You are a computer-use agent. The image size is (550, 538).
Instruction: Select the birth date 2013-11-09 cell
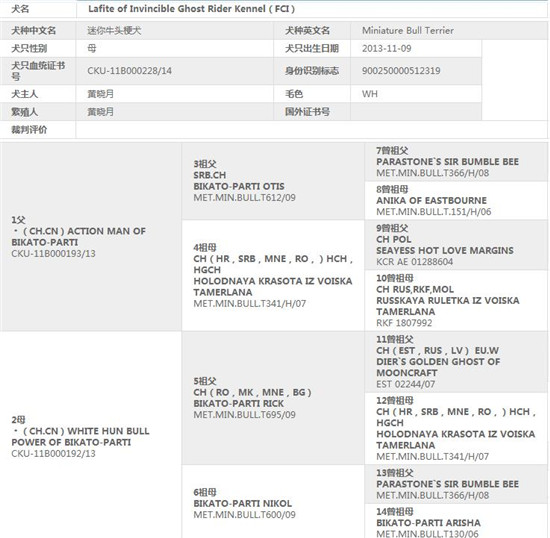pyautogui.click(x=416, y=48)
